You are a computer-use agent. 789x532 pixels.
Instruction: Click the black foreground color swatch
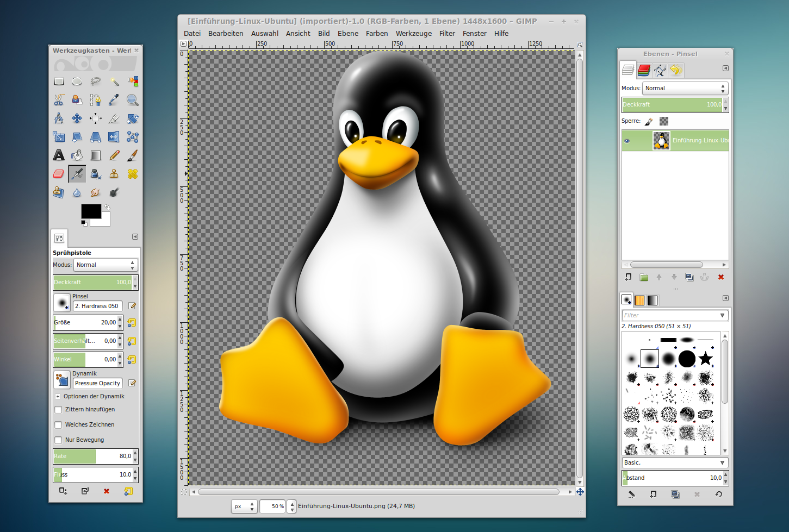tap(91, 211)
